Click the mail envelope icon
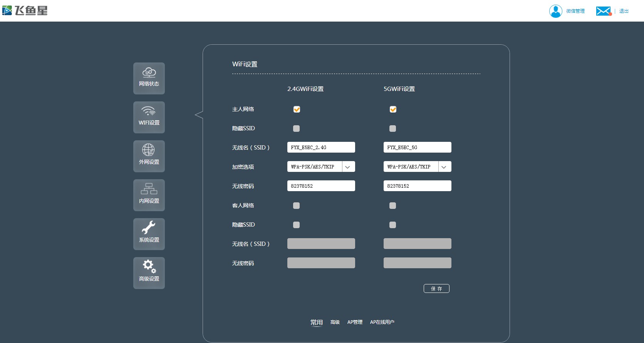 click(x=603, y=11)
